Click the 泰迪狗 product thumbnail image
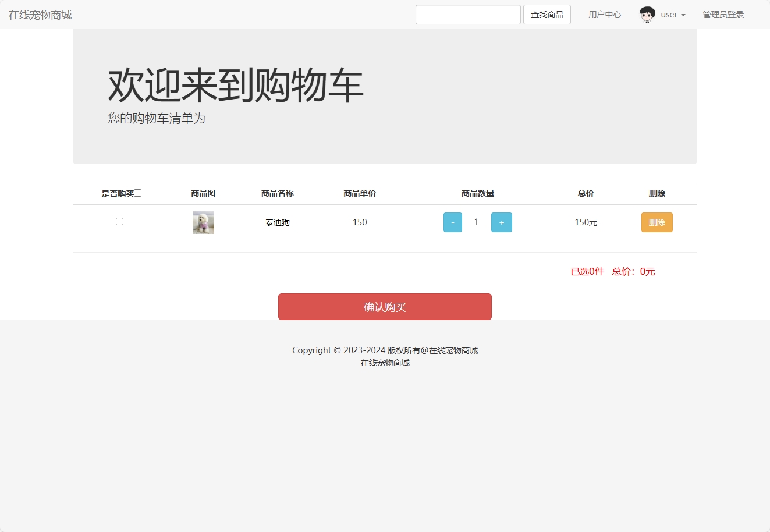Screen dimensions: 770x532 pos(203,222)
